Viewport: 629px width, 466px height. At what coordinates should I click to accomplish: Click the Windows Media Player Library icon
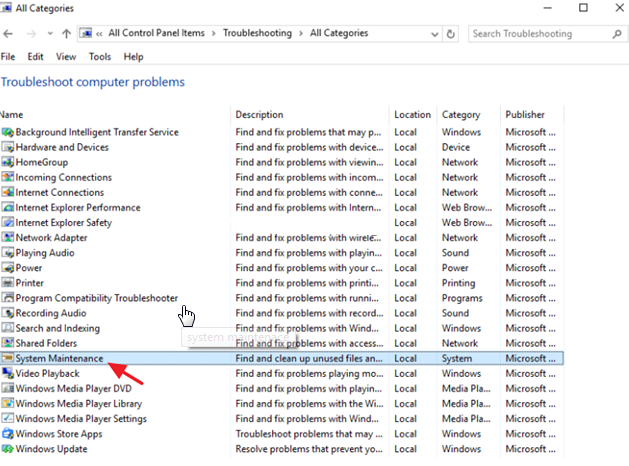pos(8,404)
